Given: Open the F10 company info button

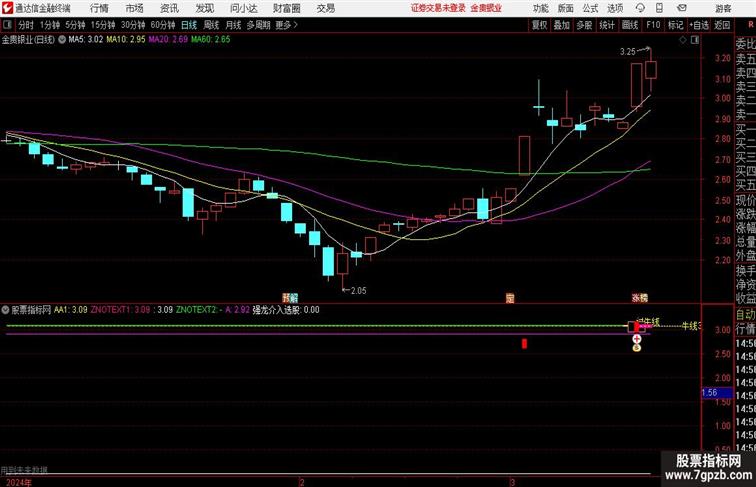Looking at the screenshot, I should [653, 25].
